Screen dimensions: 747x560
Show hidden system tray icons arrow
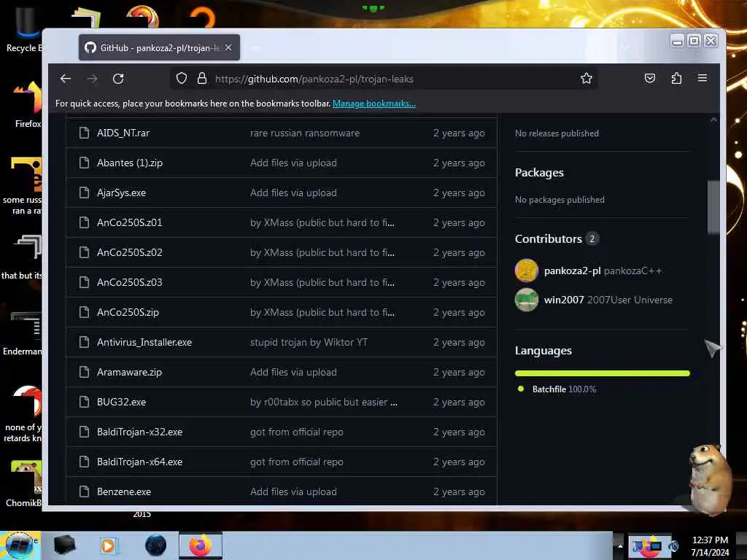(x=620, y=545)
